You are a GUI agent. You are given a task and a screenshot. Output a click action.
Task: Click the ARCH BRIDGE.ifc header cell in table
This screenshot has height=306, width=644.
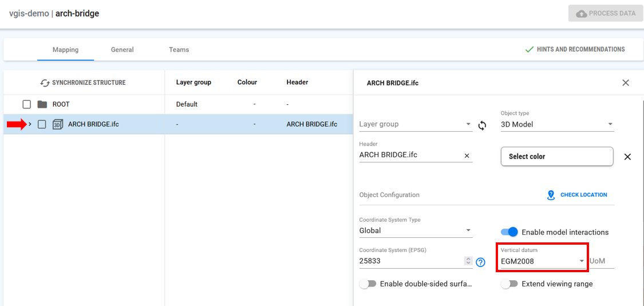[312, 124]
